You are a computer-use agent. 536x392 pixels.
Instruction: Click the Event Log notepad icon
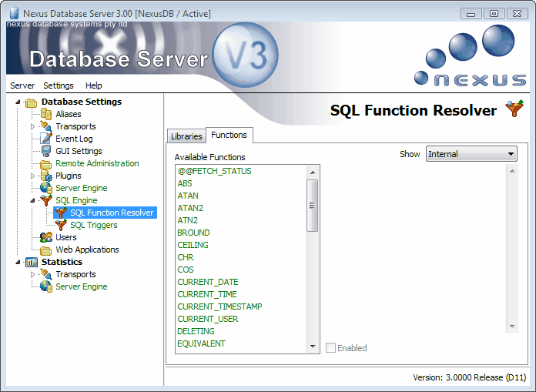(x=45, y=139)
